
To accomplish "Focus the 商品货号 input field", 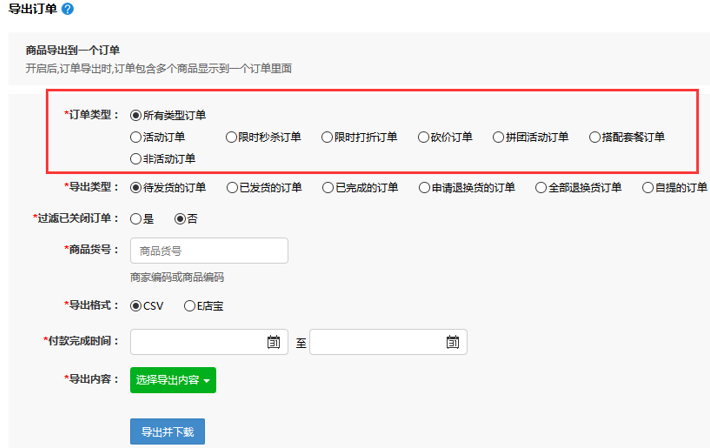I will (208, 251).
